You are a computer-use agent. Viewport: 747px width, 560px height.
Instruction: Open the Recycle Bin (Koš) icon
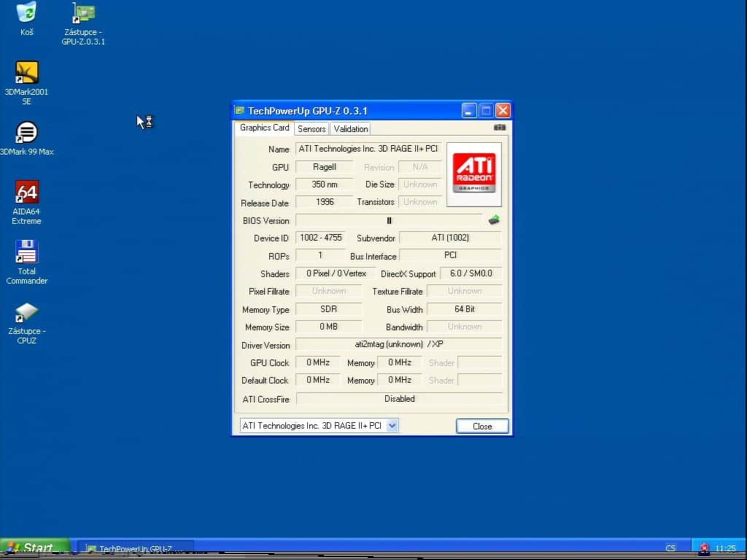coord(26,12)
